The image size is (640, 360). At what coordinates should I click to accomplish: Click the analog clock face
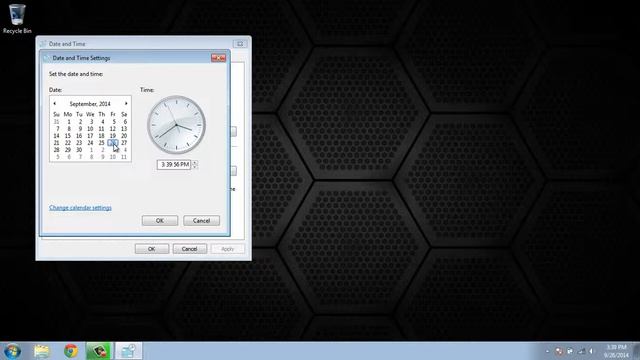point(176,125)
